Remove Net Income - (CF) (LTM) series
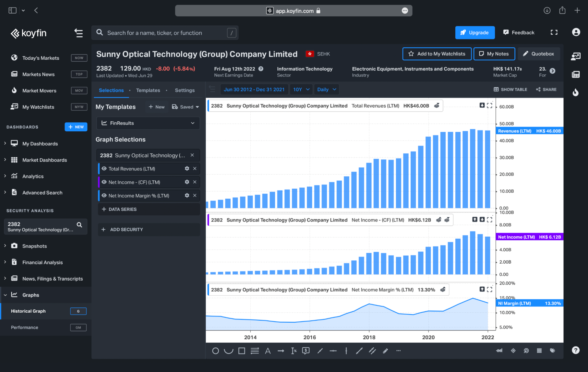This screenshot has height=372, width=588. tap(195, 182)
